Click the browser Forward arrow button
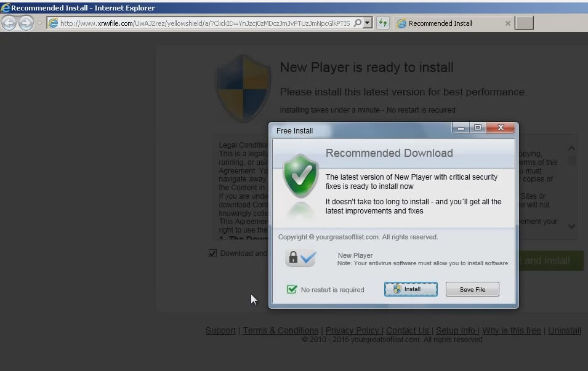This screenshot has height=371, width=588. (x=26, y=23)
